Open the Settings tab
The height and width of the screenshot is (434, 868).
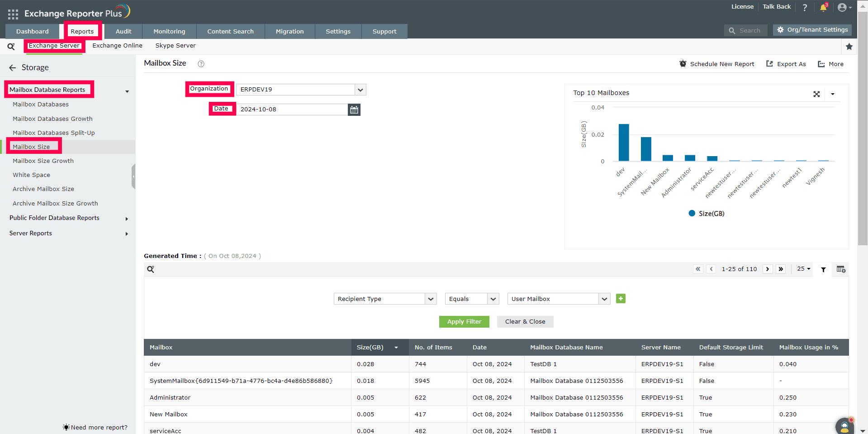coord(338,31)
